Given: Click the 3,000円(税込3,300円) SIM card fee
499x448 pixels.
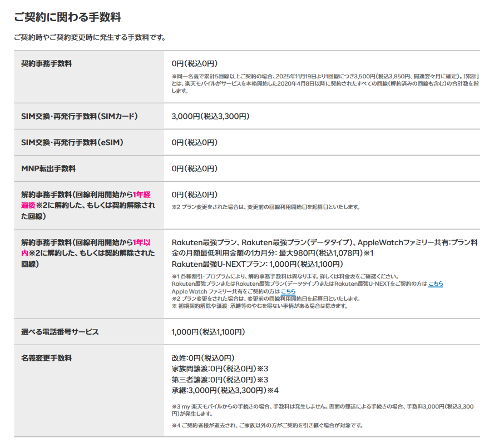Looking at the screenshot, I should click(210, 116).
